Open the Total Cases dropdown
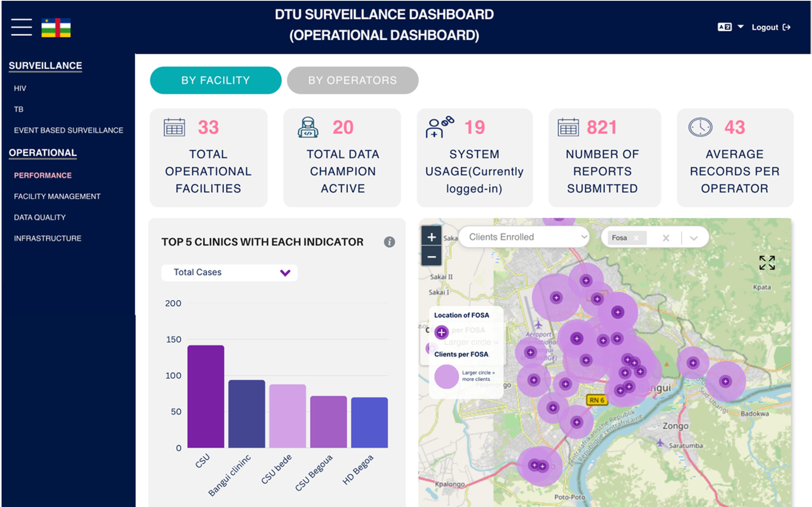Viewport: 812px width, 507px height. click(229, 273)
